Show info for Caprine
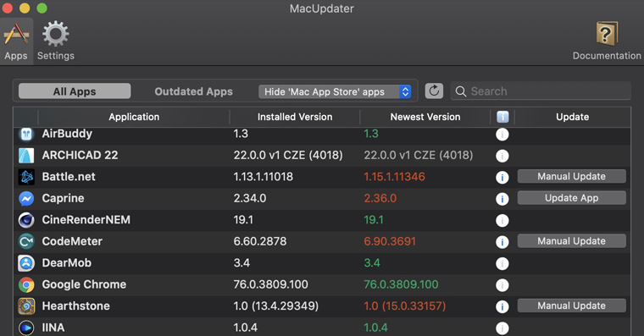Image resolution: width=644 pixels, height=336 pixels. 502,199
